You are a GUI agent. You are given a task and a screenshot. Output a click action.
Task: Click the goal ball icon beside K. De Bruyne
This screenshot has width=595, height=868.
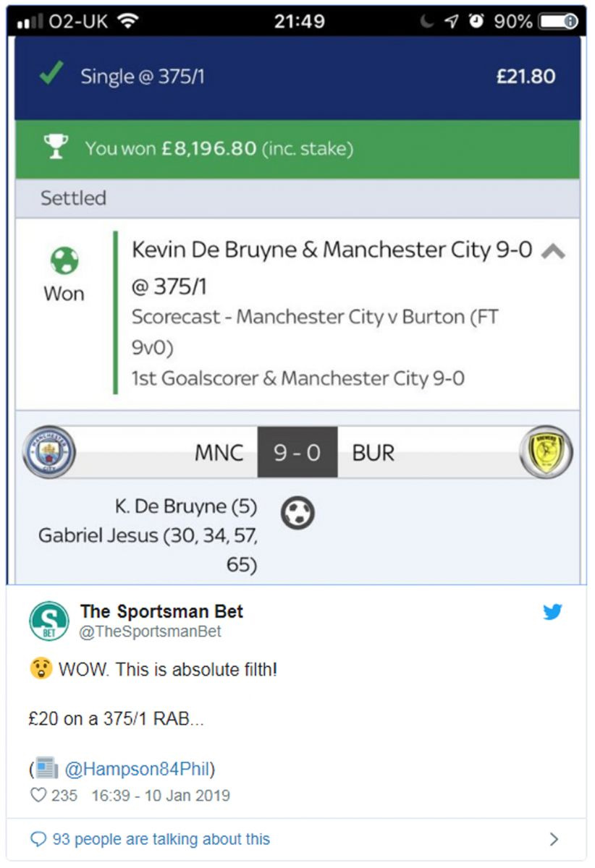pos(297,513)
